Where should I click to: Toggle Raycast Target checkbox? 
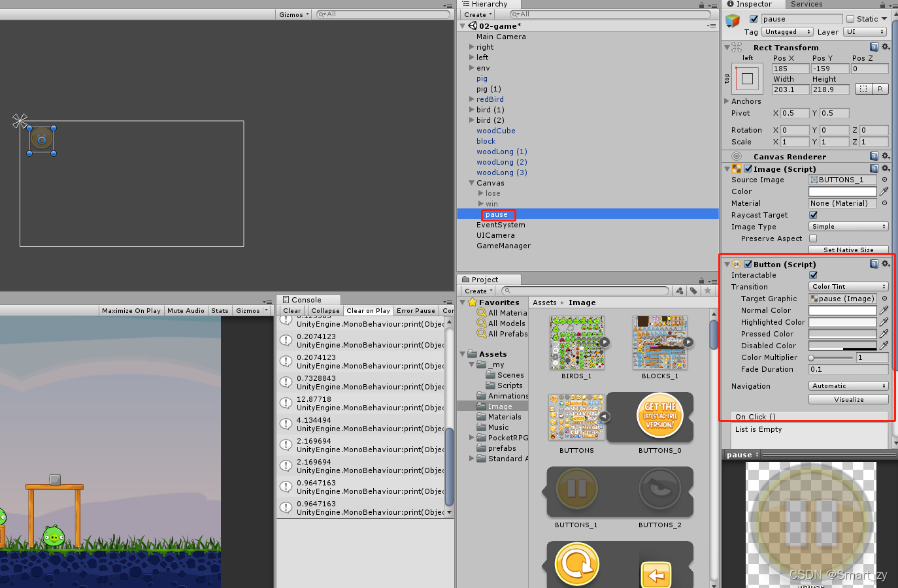point(813,215)
